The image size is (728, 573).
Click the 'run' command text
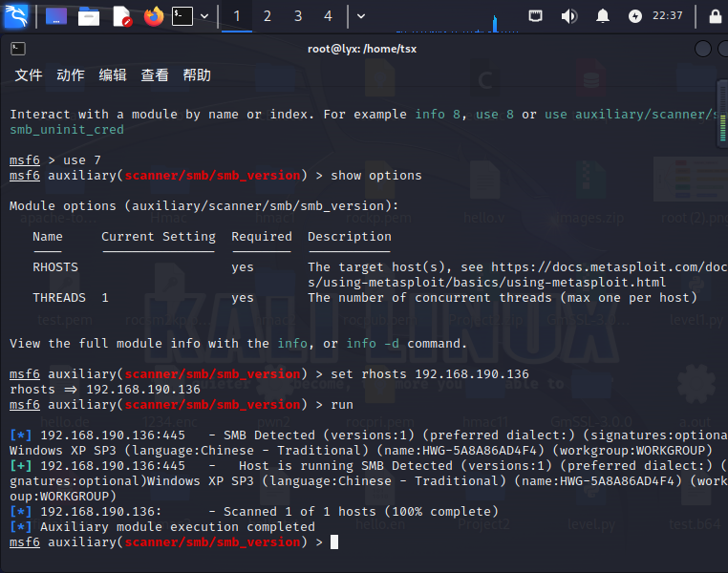pyautogui.click(x=342, y=405)
